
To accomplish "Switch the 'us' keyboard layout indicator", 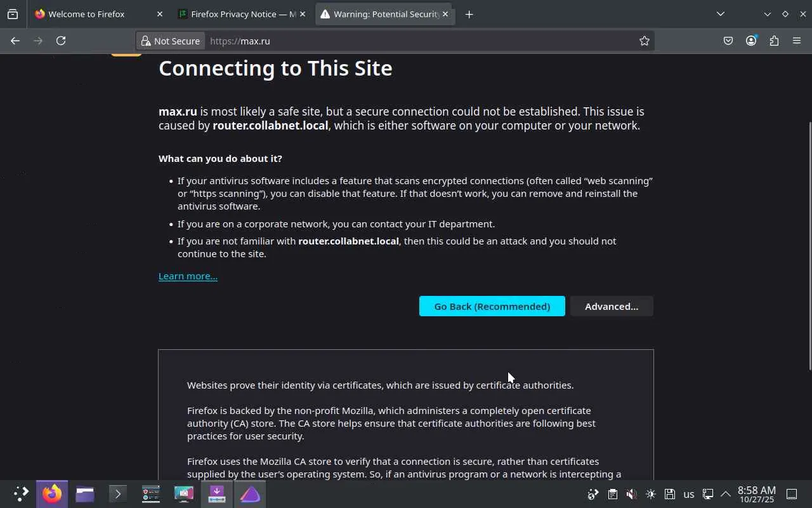I will click(x=688, y=494).
